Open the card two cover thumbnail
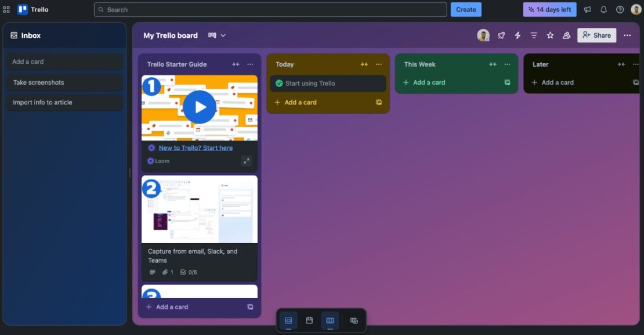Image resolution: width=644 pixels, height=335 pixels. click(200, 210)
